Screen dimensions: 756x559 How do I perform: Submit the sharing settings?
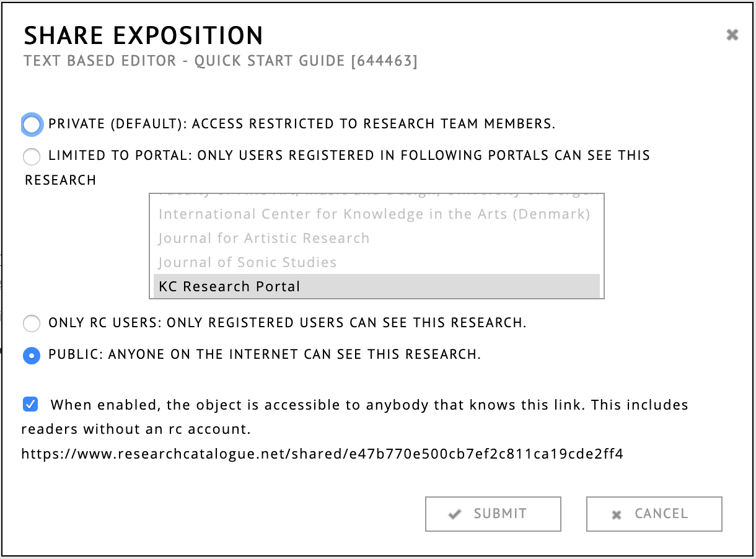[493, 514]
